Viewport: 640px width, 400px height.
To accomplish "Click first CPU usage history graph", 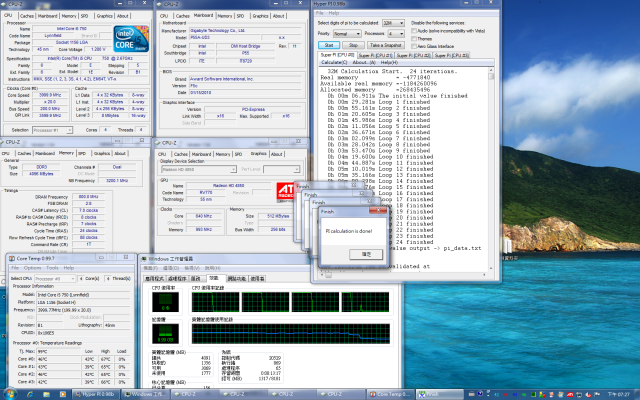I will 215,302.
